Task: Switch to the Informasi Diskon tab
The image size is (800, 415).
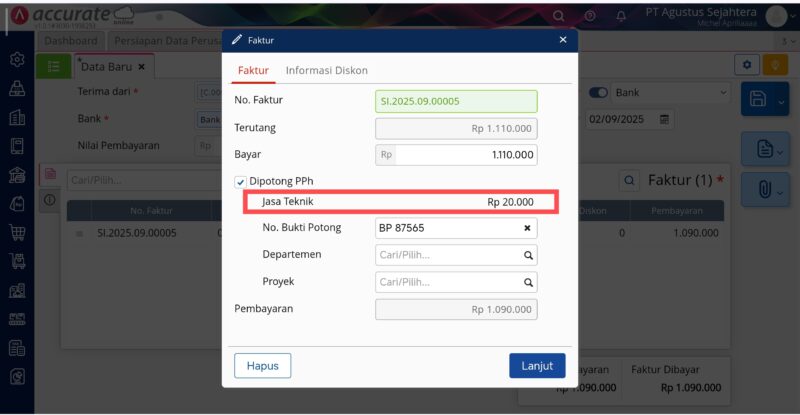Action: click(326, 71)
